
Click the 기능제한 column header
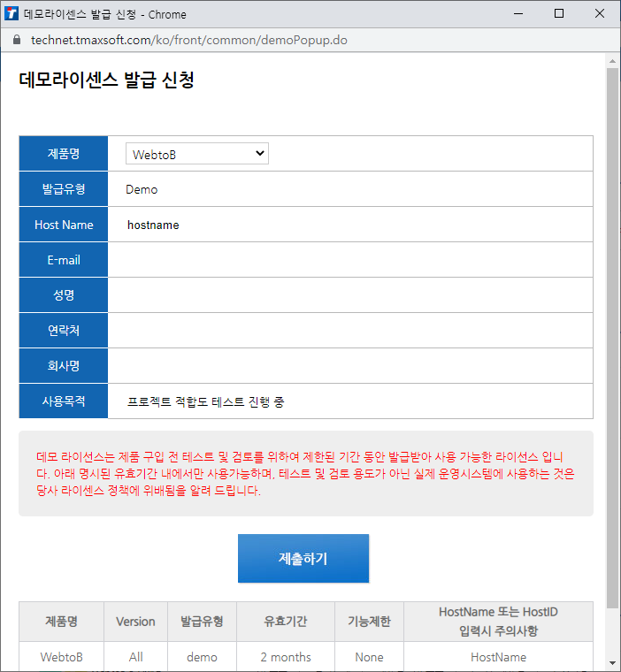[x=369, y=622]
